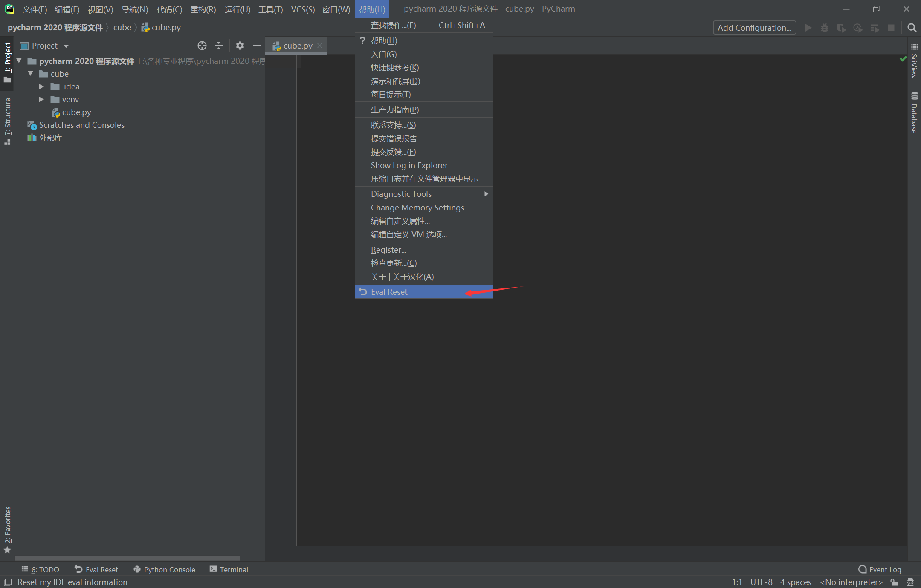Click the Add Configuration button
Image resolution: width=921 pixels, height=588 pixels.
coord(754,27)
